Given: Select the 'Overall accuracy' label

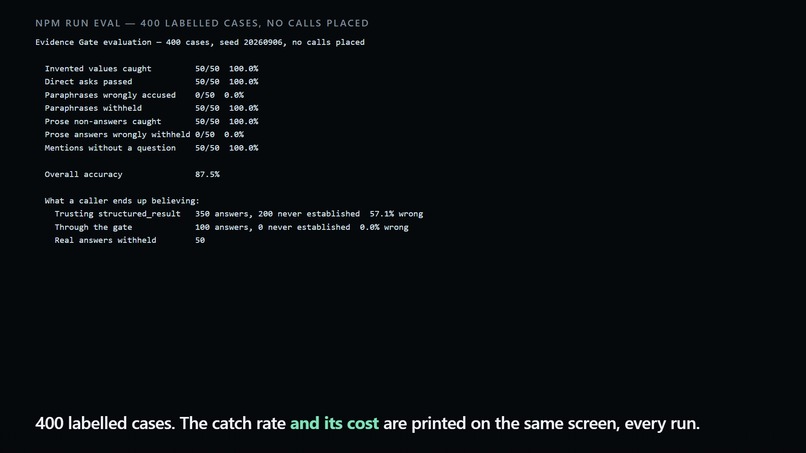Looking at the screenshot, I should [83, 174].
